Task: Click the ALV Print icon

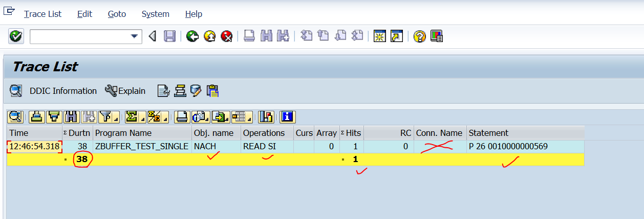Action: [x=182, y=117]
